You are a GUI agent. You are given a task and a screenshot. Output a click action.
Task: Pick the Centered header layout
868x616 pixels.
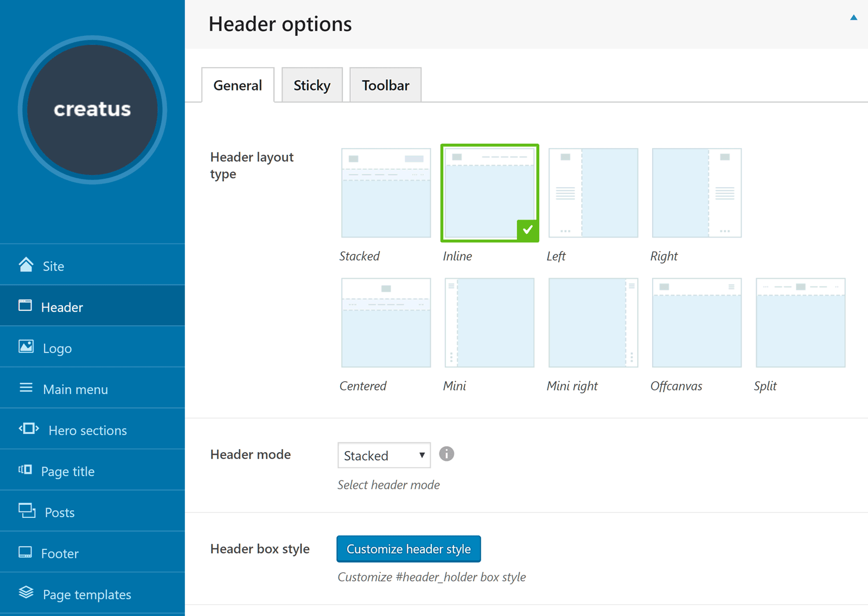[386, 323]
